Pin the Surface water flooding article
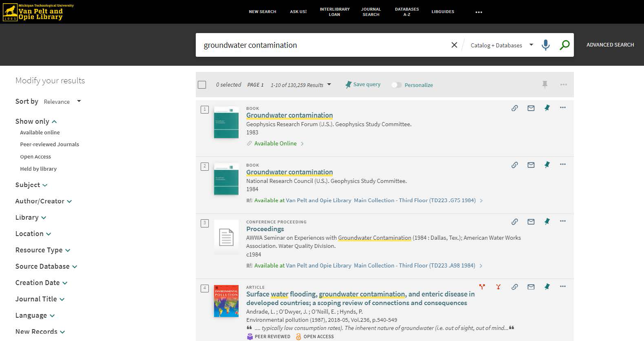The width and height of the screenshot is (644, 341). pyautogui.click(x=547, y=287)
